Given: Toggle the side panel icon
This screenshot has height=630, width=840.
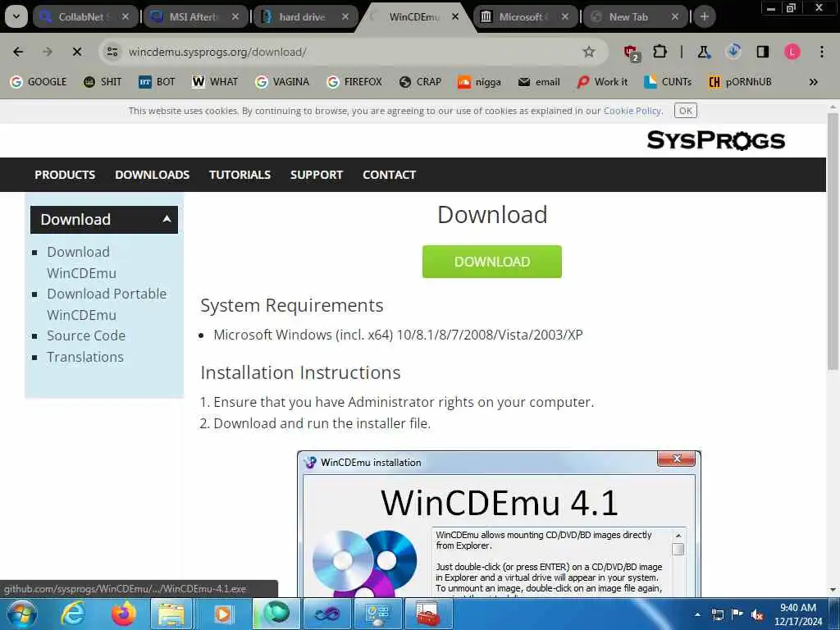Looking at the screenshot, I should 762,52.
